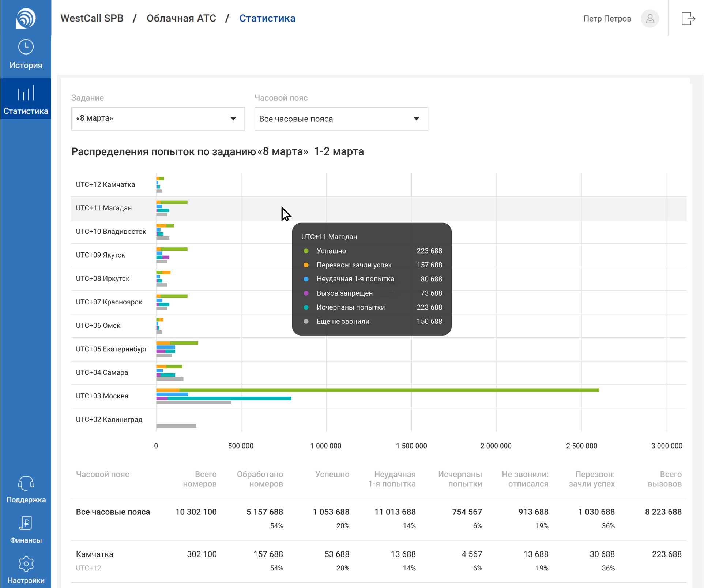The image size is (708, 588).
Task: Click Неудачная 1-я попытка column header
Action: click(392, 479)
